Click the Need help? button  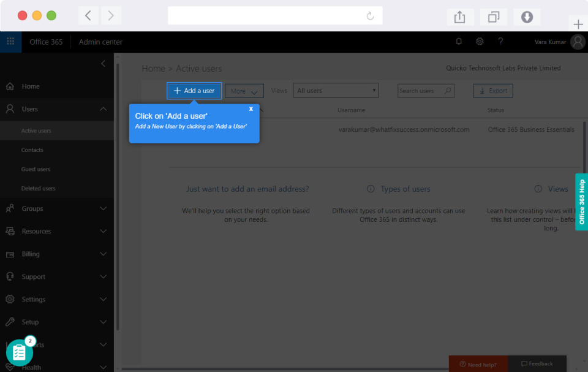(478, 364)
